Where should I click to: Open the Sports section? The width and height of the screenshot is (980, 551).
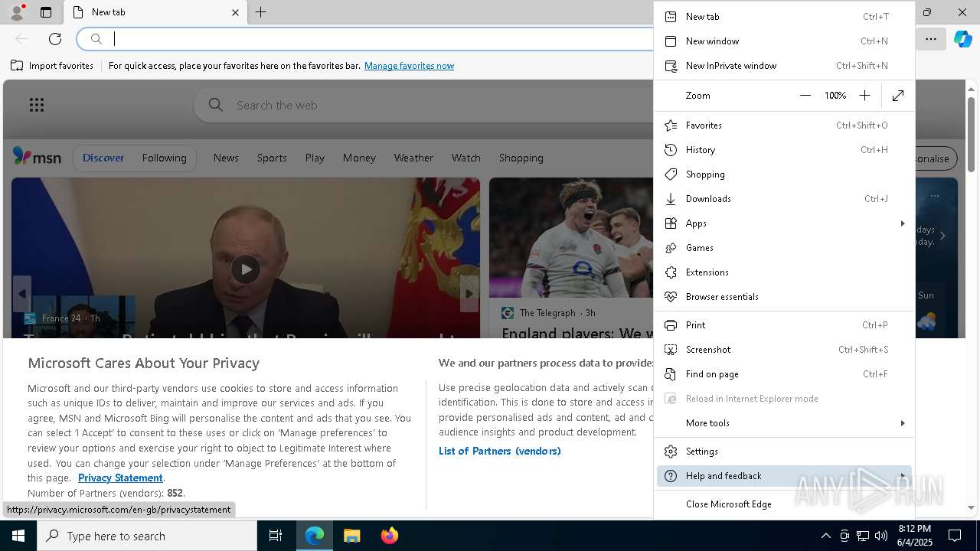pyautogui.click(x=272, y=158)
